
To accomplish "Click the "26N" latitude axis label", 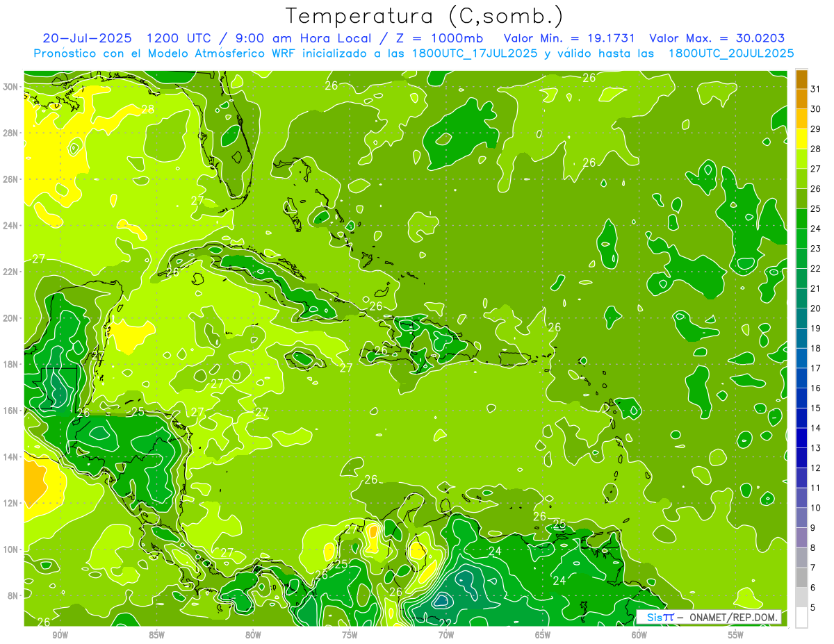I will [x=11, y=179].
